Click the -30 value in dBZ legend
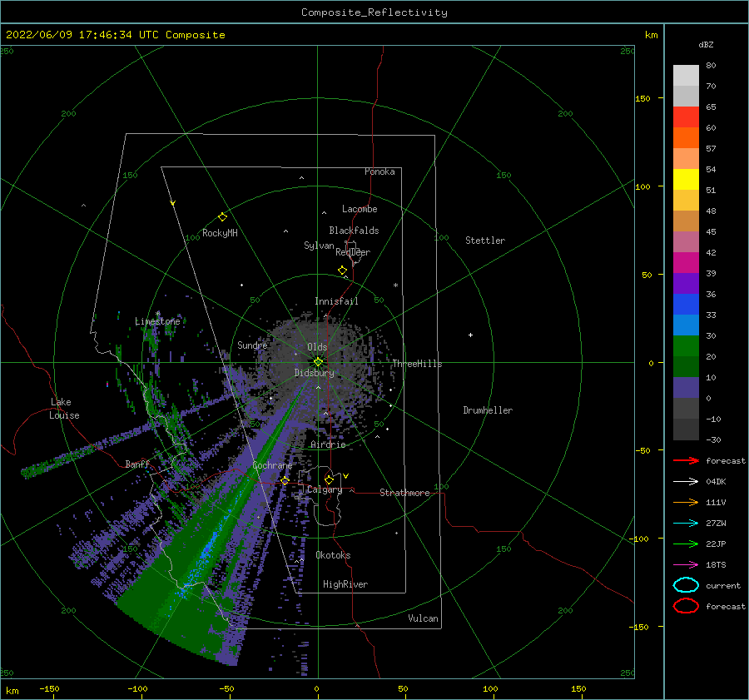The height and width of the screenshot is (700, 749). pyautogui.click(x=713, y=439)
